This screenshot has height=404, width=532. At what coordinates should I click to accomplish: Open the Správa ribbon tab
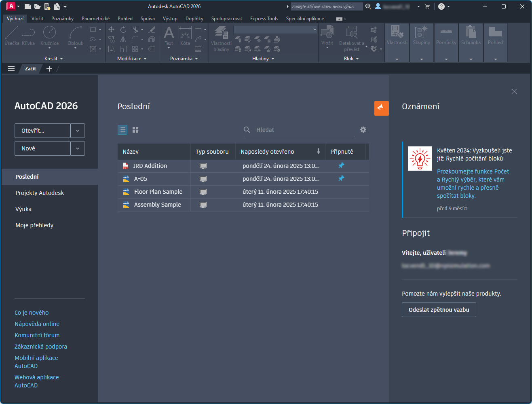coord(148,19)
